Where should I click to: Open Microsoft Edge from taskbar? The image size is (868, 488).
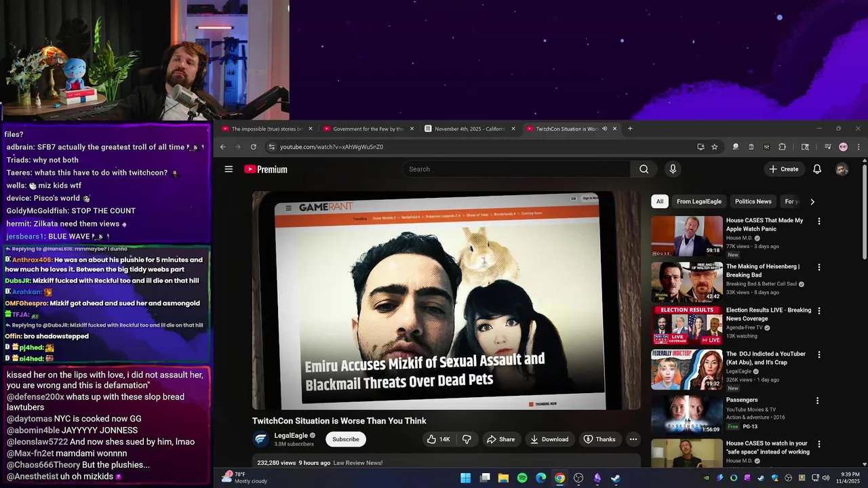[540, 478]
